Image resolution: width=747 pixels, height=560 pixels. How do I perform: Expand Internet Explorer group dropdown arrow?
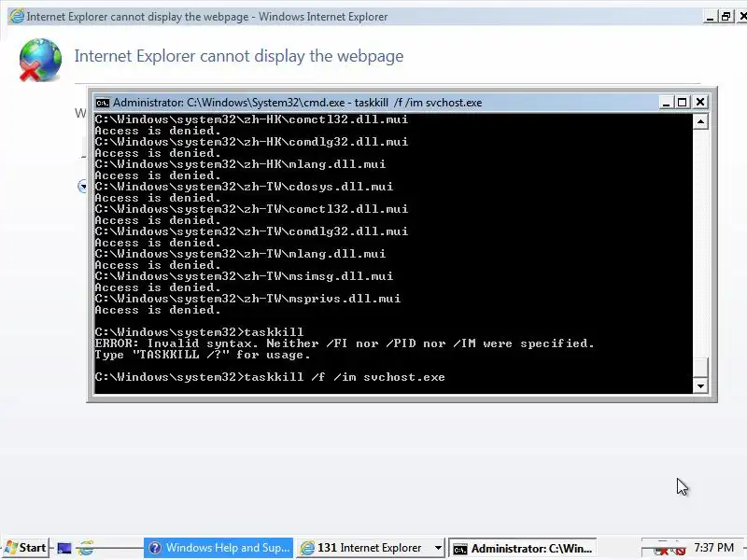(439, 548)
